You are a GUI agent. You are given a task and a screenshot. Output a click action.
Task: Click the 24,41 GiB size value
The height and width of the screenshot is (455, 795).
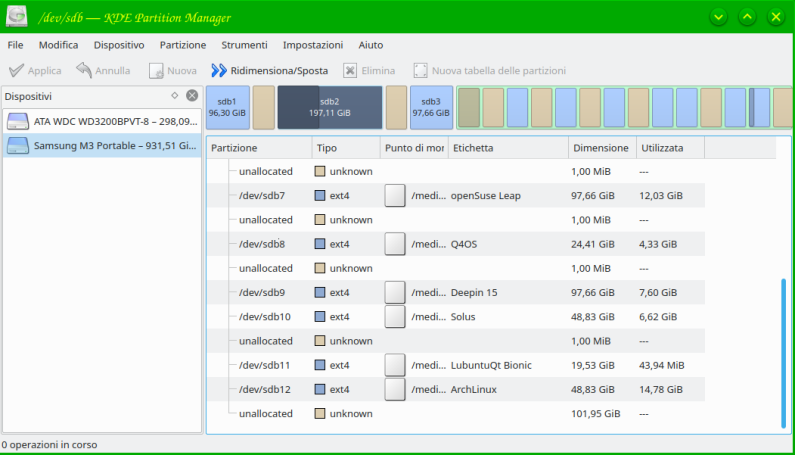click(593, 244)
